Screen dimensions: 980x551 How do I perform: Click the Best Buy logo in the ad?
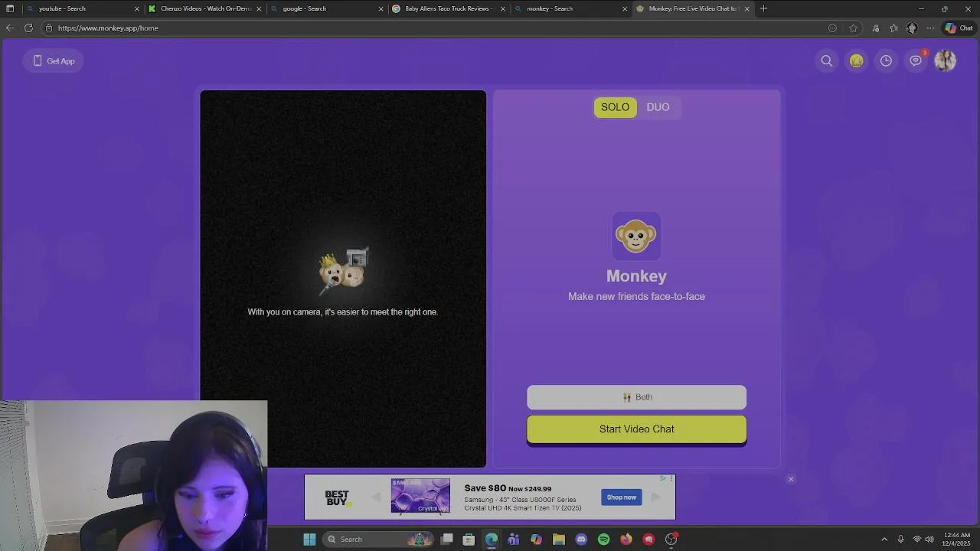pos(337,497)
